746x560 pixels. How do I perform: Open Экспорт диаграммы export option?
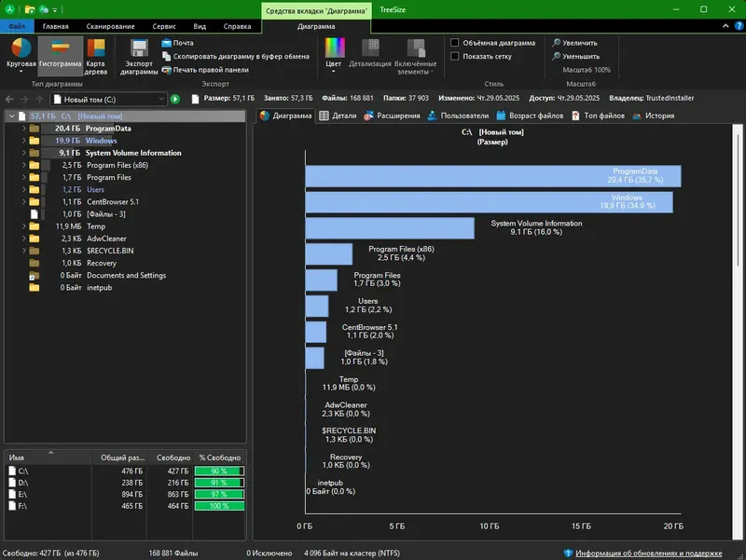point(139,57)
